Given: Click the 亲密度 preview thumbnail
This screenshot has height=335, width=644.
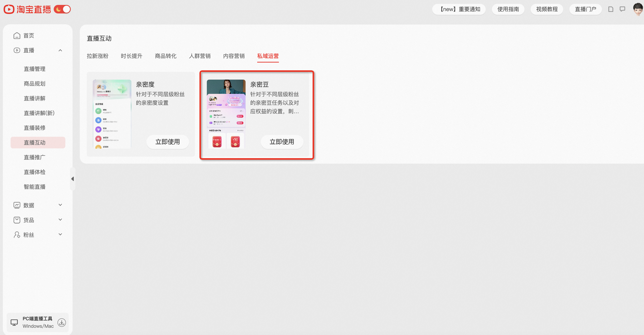Looking at the screenshot, I should coord(112,114).
